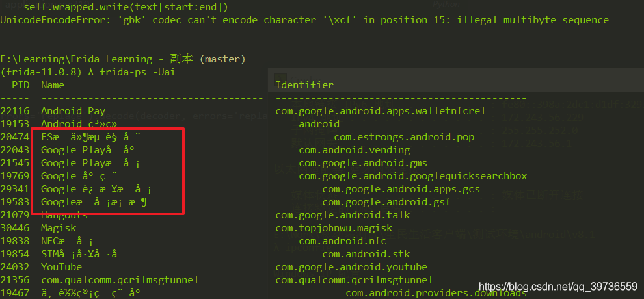Click the Identifier column header
The image size is (644, 299).
[304, 85]
